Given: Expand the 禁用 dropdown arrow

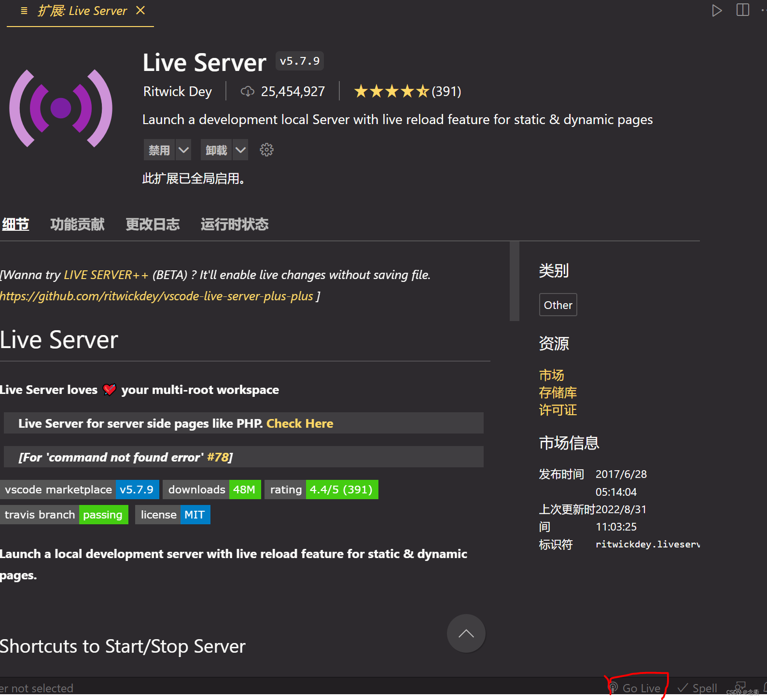Looking at the screenshot, I should (183, 150).
